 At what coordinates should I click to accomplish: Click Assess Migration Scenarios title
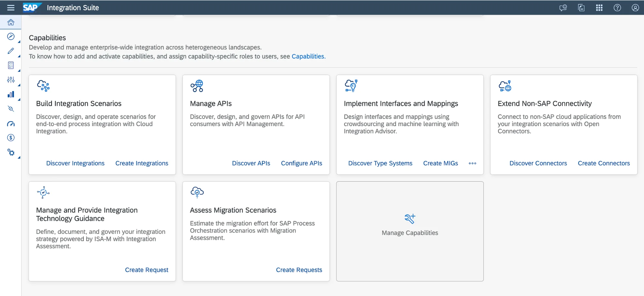point(233,210)
